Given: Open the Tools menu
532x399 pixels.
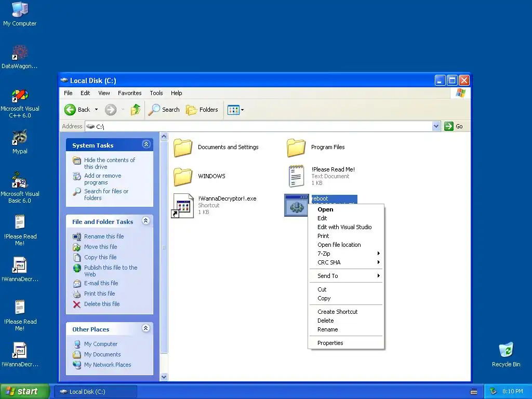Looking at the screenshot, I should 156,93.
